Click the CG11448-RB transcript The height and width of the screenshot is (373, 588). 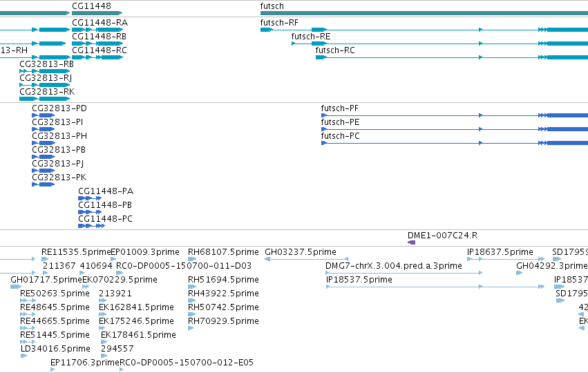click(97, 44)
